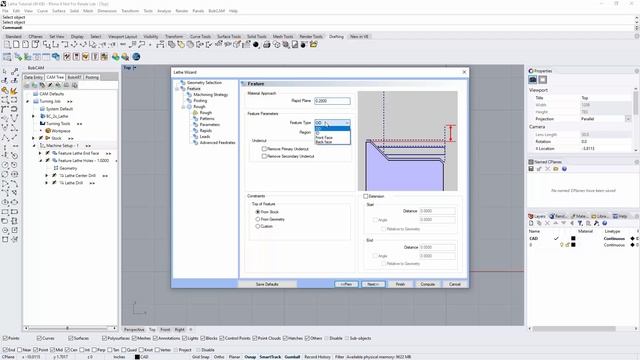The height and width of the screenshot is (360, 640).
Task: Click the Leads step in Lathe Wizard tree
Action: pyautogui.click(x=205, y=136)
